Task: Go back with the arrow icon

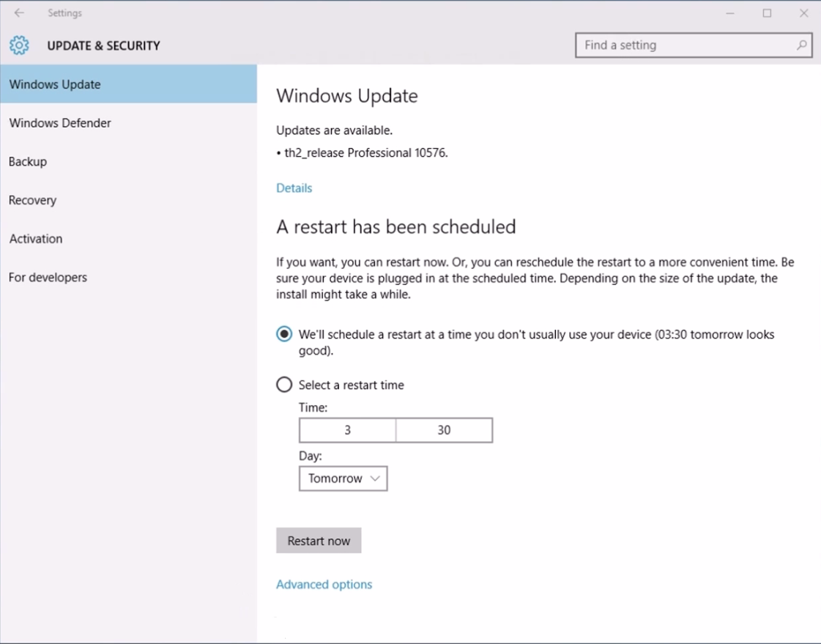Action: (19, 12)
